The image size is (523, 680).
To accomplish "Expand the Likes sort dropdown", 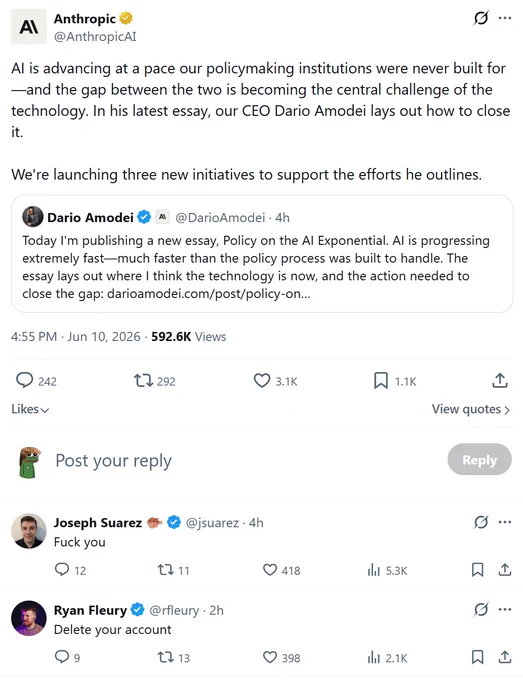I will click(x=30, y=409).
